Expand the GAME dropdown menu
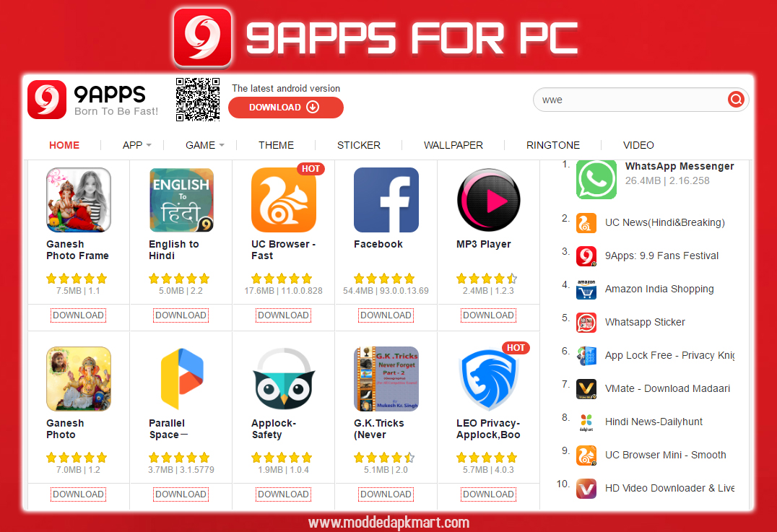The height and width of the screenshot is (532, 777). (204, 145)
